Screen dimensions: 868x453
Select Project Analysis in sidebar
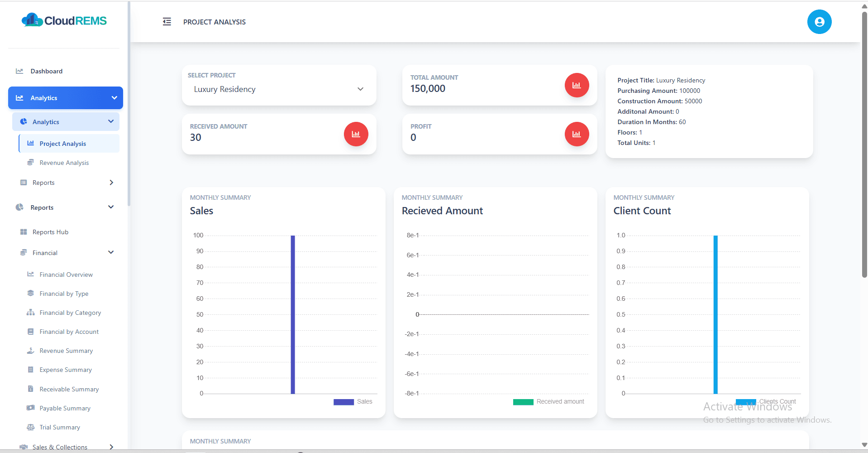pos(69,143)
